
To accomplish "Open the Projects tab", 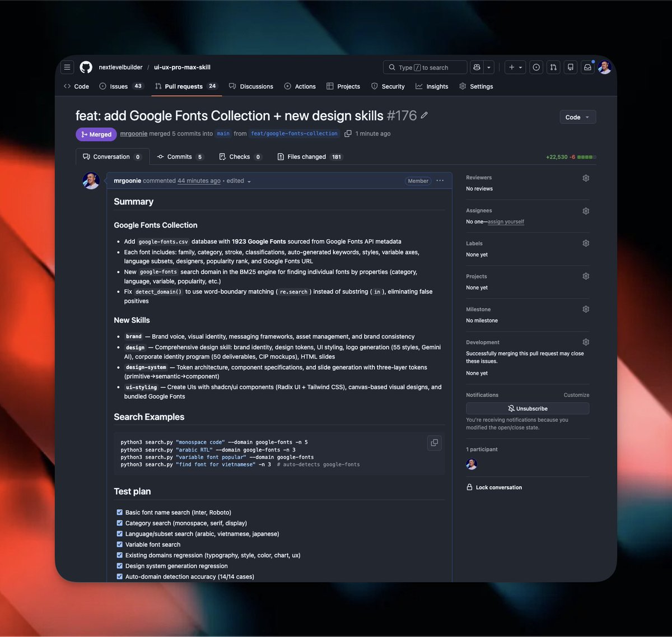I will 343,86.
